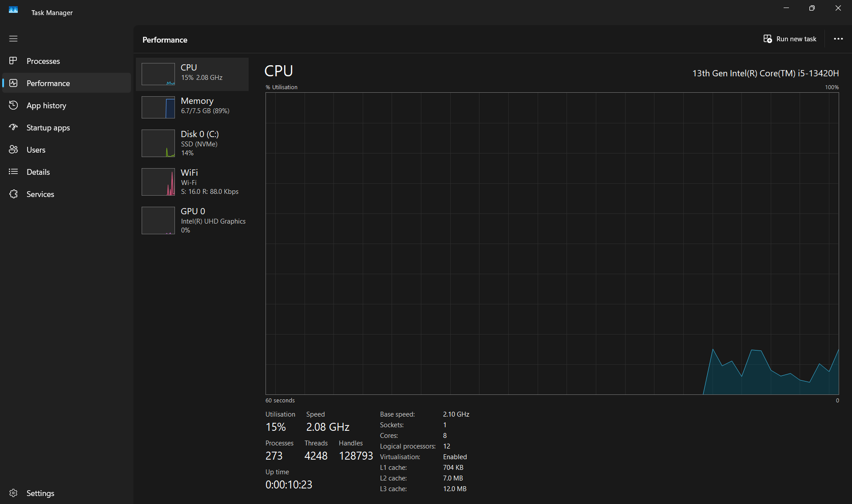Click the Base speed 2.10 GHz value
This screenshot has width=852, height=504.
point(456,414)
